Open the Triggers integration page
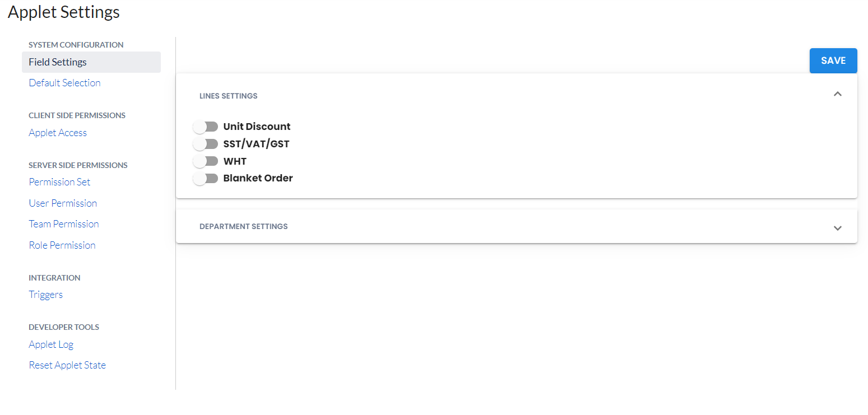This screenshot has height=415, width=868. point(45,295)
